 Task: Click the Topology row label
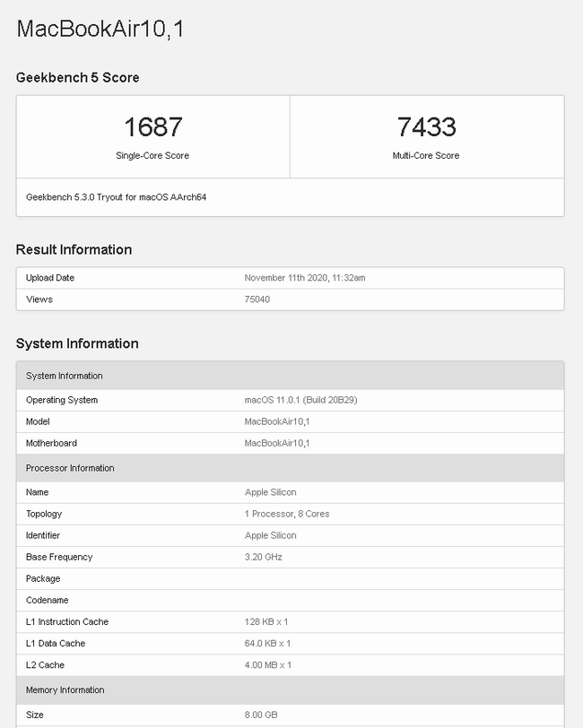coord(44,514)
